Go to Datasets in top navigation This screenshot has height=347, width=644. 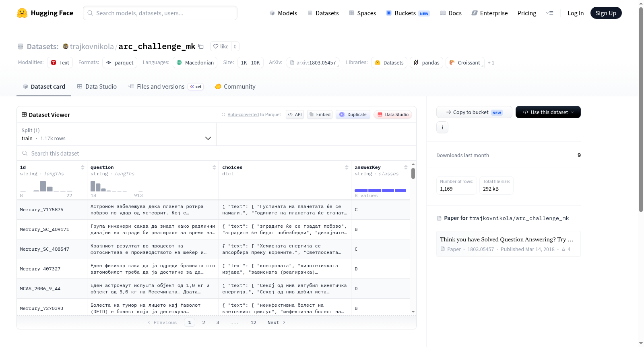[323, 13]
